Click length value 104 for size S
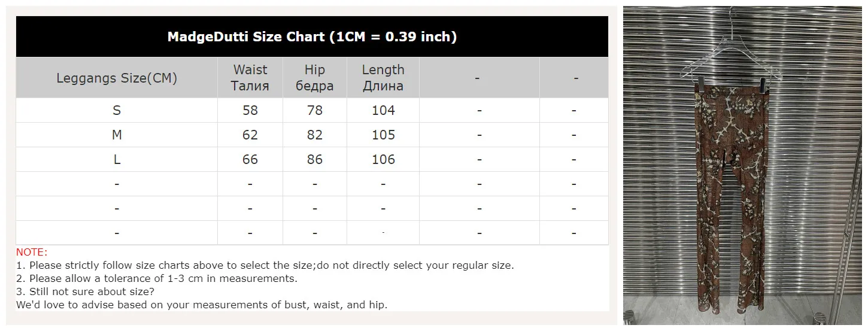This screenshot has height=331, width=868. (383, 110)
